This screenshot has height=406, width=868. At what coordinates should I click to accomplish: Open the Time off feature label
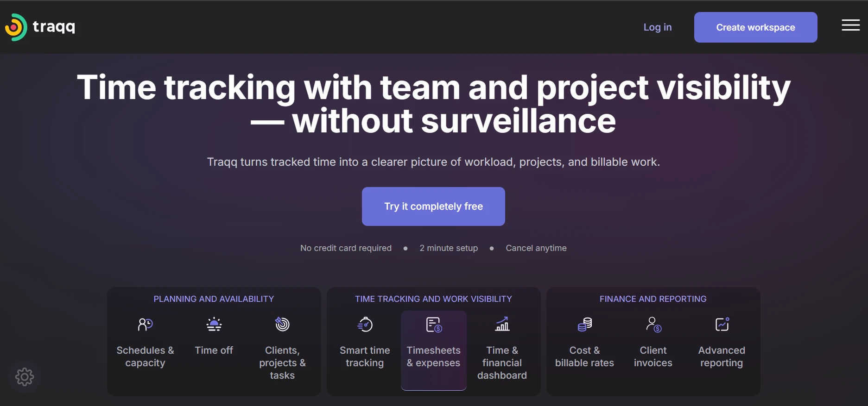(214, 350)
